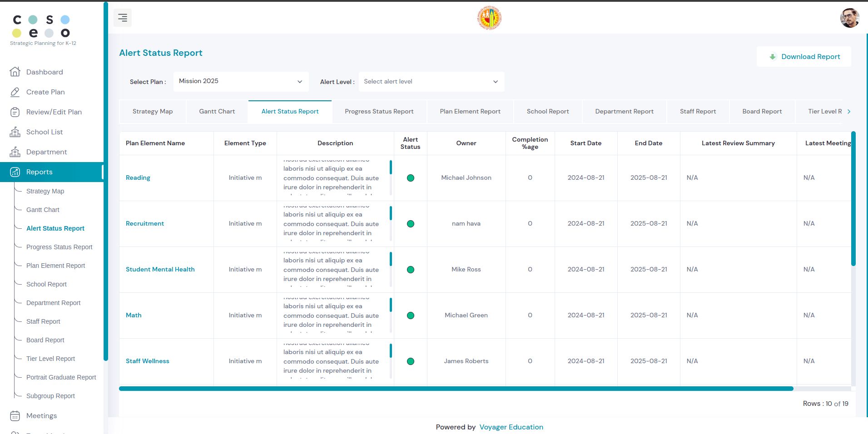Click the Meetings calendar icon
Screen dimensions: 868x434
pos(15,416)
